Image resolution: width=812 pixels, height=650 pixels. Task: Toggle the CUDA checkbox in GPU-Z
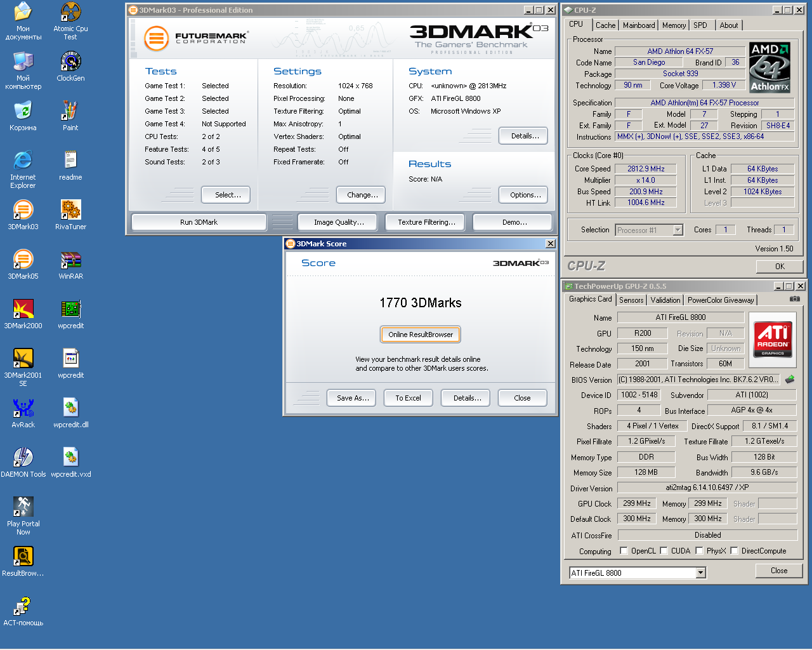point(664,551)
